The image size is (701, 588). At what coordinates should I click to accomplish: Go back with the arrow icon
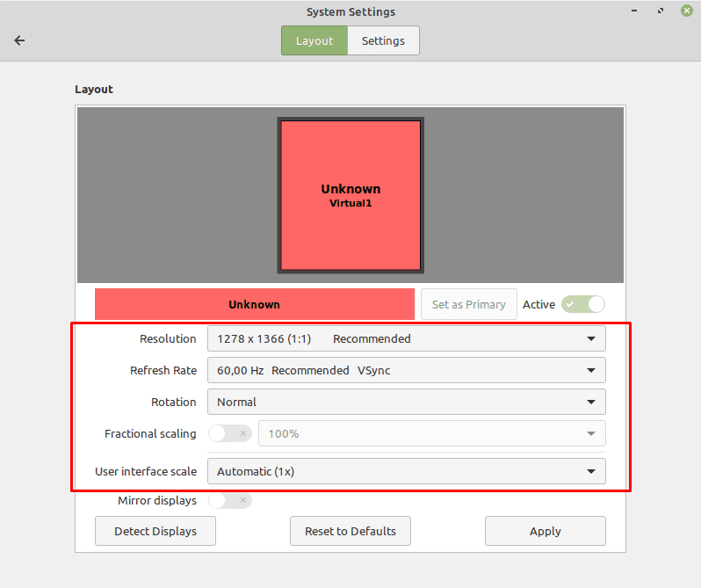(x=19, y=40)
